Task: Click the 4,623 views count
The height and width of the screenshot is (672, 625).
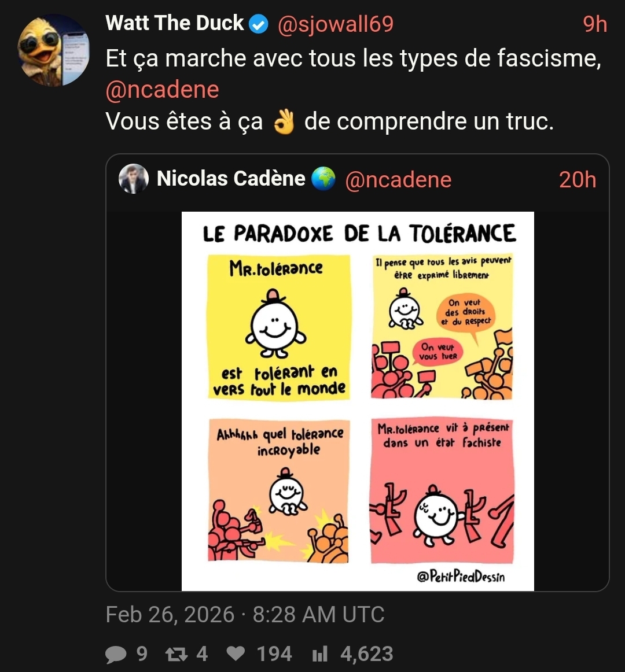Action: (367, 654)
